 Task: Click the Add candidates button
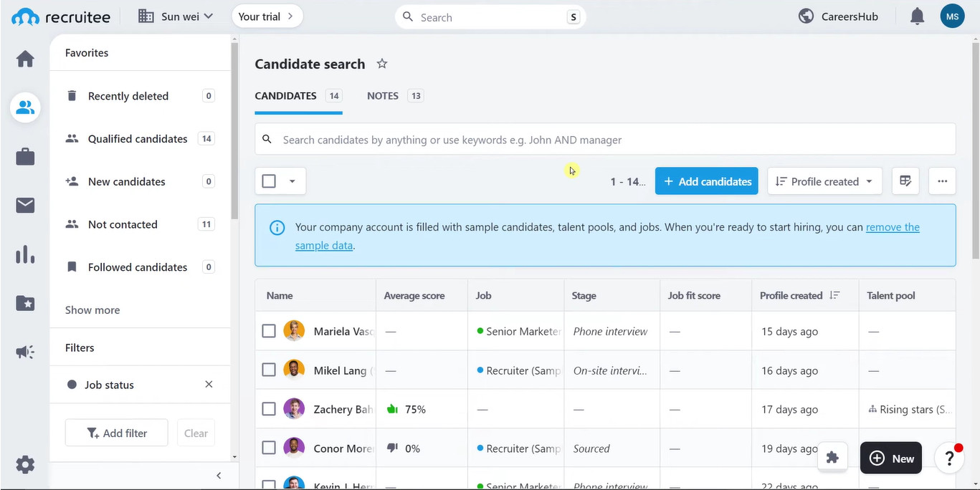pos(706,181)
